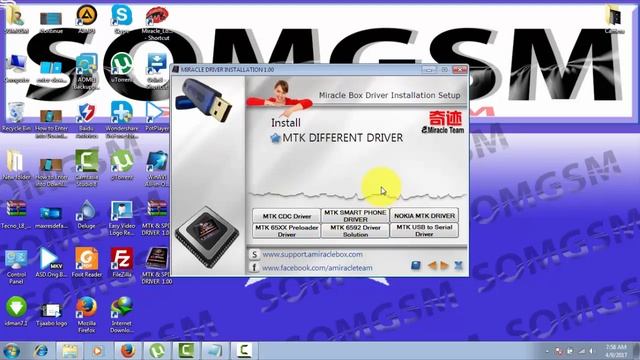Viewport: 640px width, 360px height.
Task: Open Internet Download Manager desktop shortcut
Action: pos(122,314)
